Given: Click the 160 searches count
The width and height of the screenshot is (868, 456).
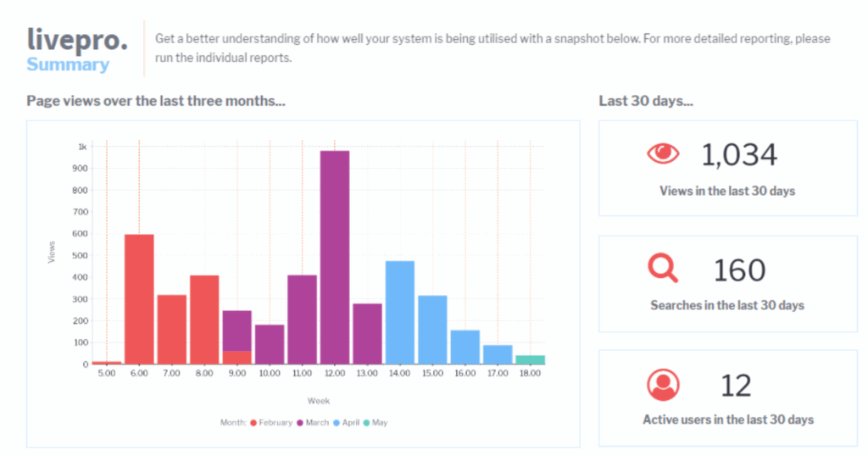Looking at the screenshot, I should coord(739,270).
